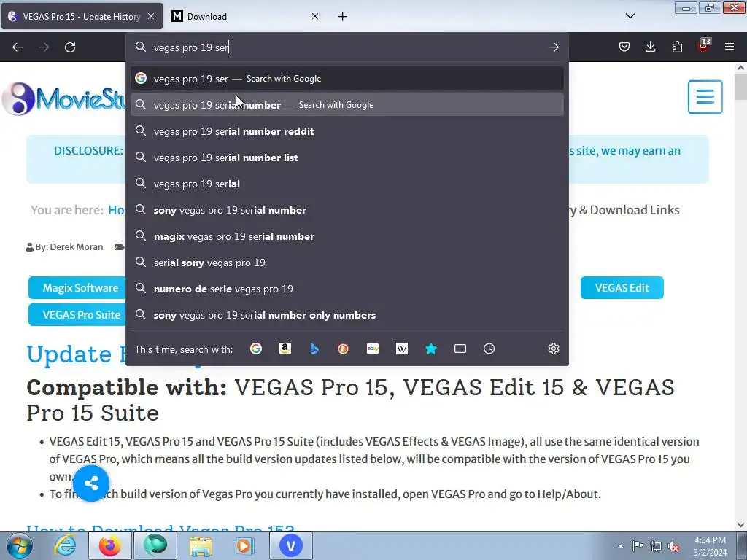List all tabs with chevron dropdown
747x560 pixels.
point(630,16)
